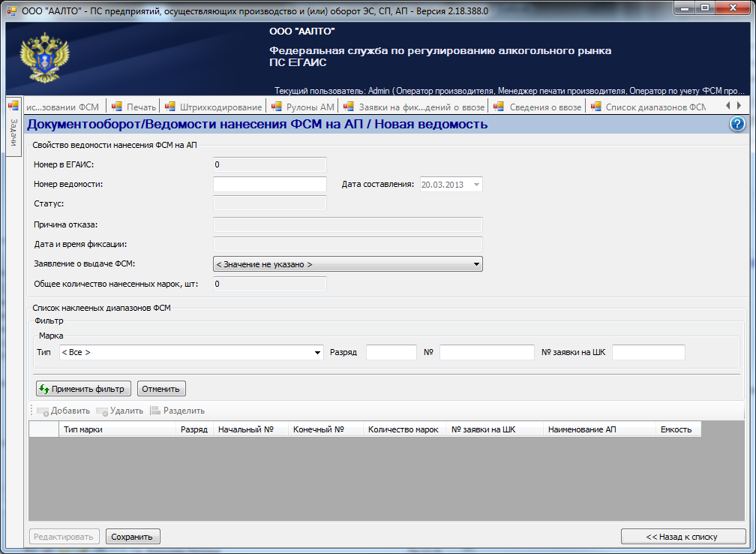The width and height of the screenshot is (756, 554).
Task: Open the Тип марки filter dropdown
Action: [317, 352]
